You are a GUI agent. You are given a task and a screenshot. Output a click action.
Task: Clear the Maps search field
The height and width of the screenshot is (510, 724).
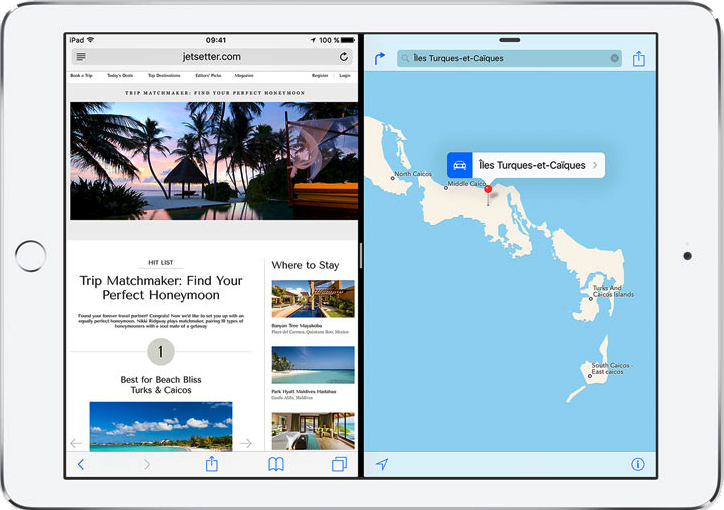615,58
